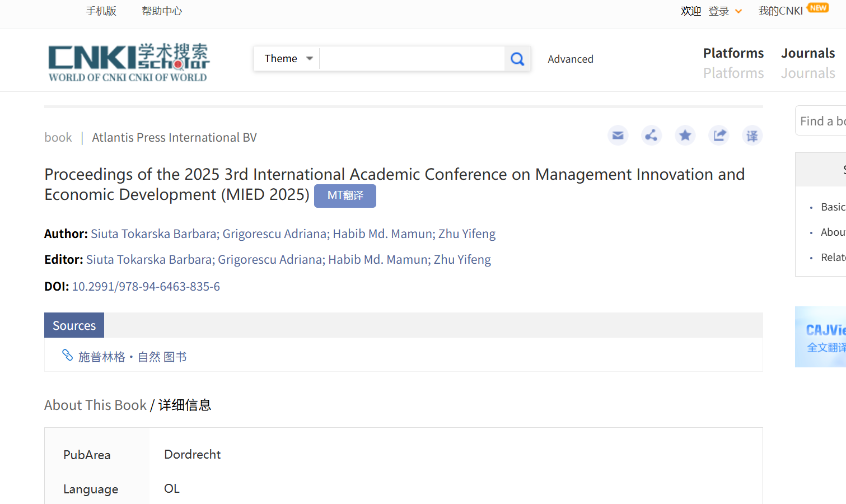Image resolution: width=846 pixels, height=504 pixels.
Task: Click the email envelope icon
Action: (618, 136)
